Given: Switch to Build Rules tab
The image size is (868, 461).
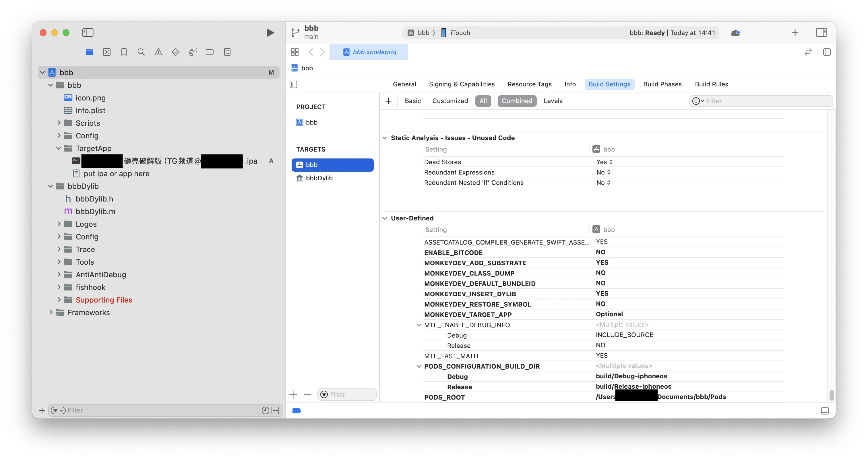Looking at the screenshot, I should tap(711, 84).
